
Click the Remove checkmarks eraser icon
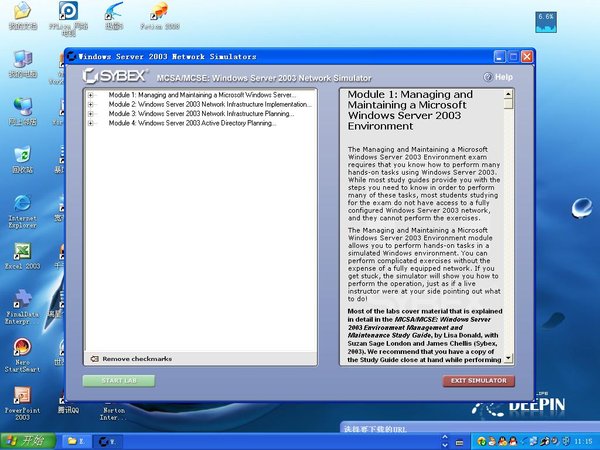94,359
